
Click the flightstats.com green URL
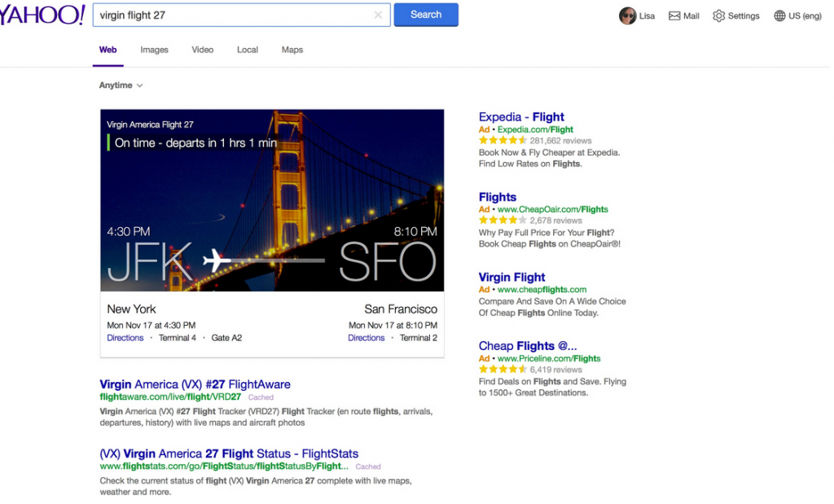(224, 466)
